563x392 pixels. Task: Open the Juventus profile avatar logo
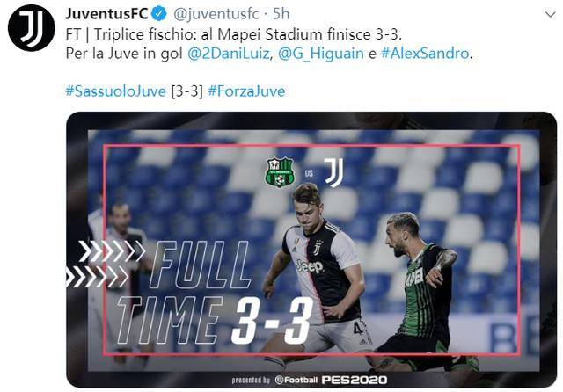pyautogui.click(x=32, y=28)
